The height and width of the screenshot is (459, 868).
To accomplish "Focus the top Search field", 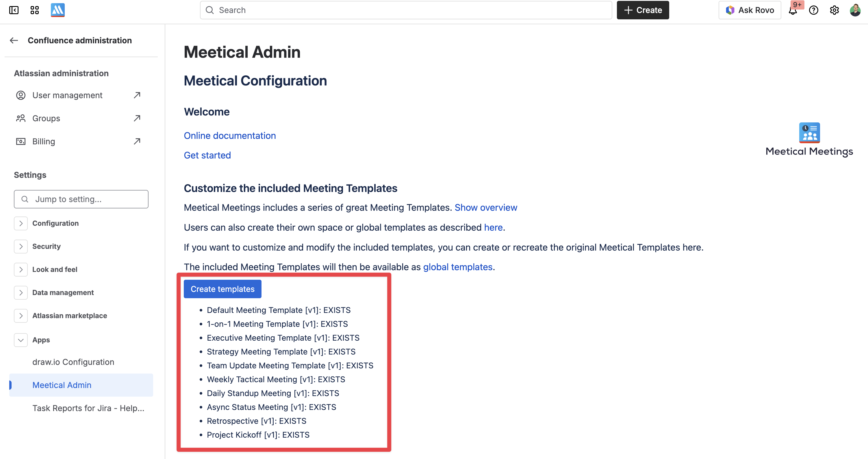I will tap(406, 10).
